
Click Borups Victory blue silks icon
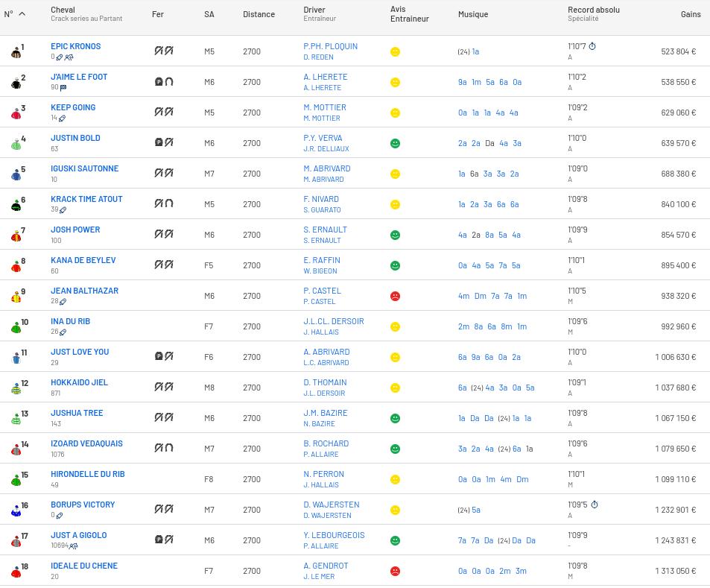pos(16,510)
